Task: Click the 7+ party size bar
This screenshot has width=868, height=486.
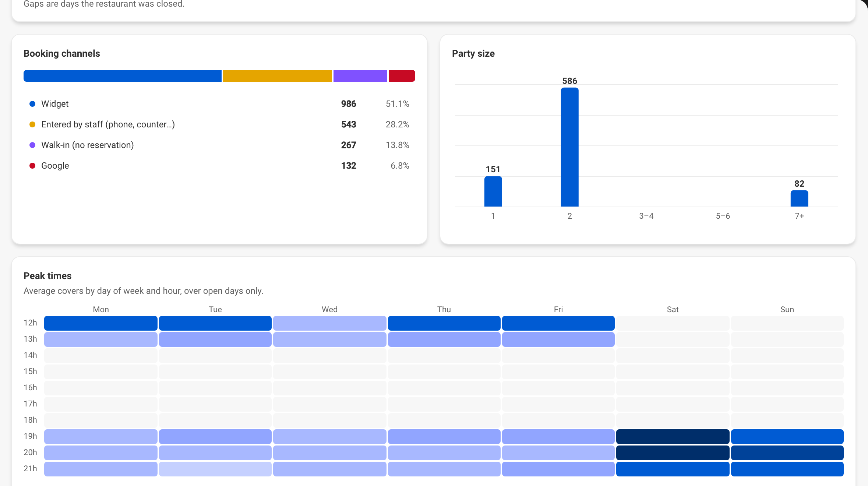Action: [x=799, y=198]
